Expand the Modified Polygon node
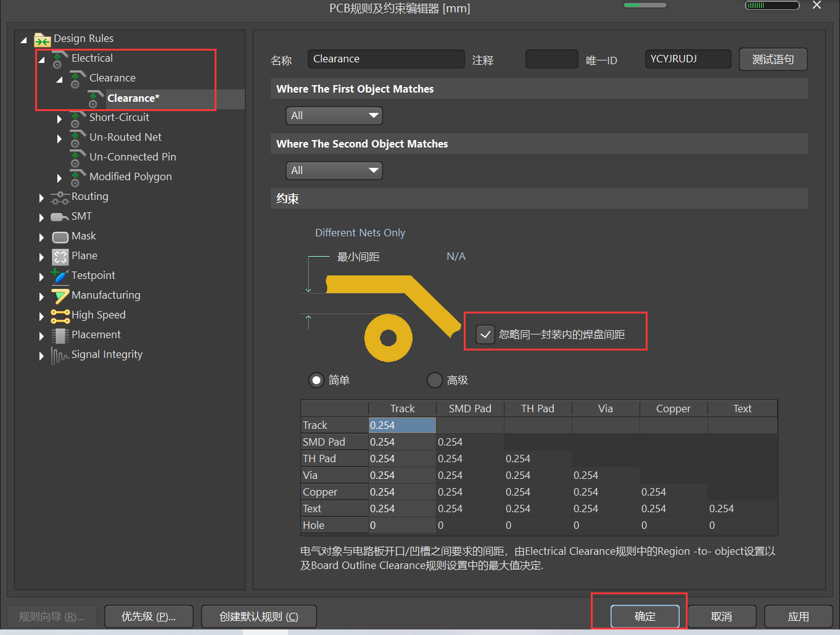Screen dimensions: 840x635 click(59, 178)
